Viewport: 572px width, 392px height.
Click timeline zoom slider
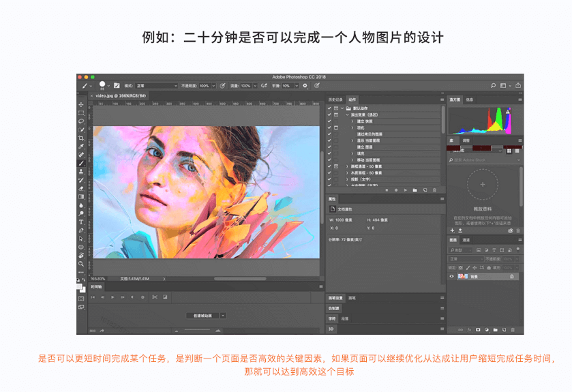tap(197, 331)
